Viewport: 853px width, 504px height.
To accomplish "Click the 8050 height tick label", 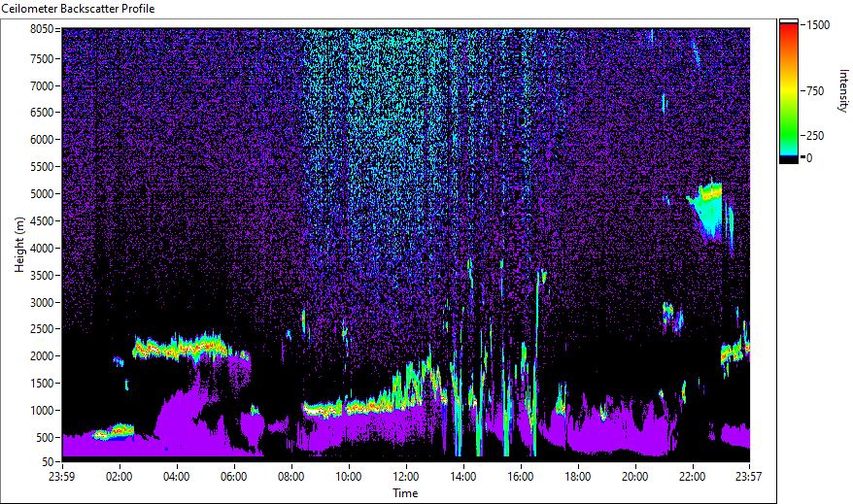I will coord(43,29).
